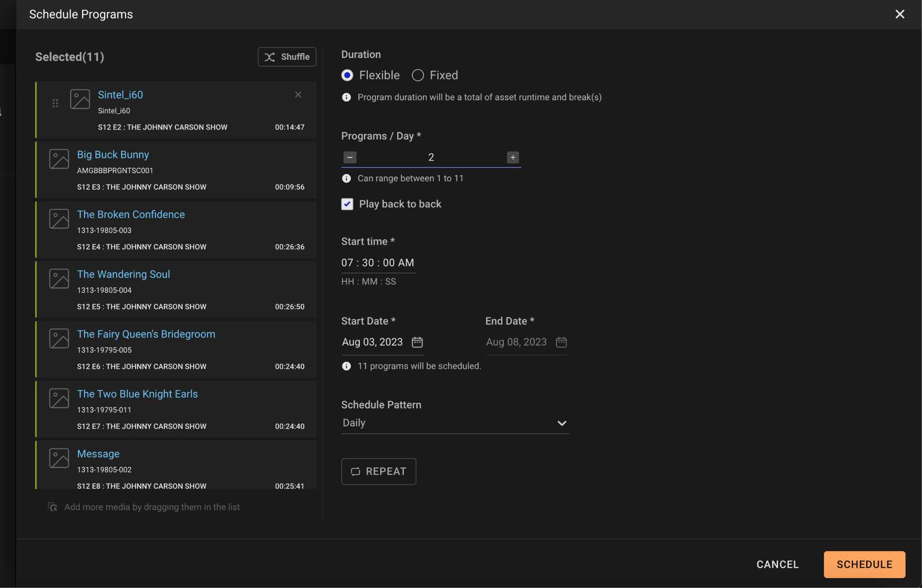Image resolution: width=922 pixels, height=588 pixels.
Task: Decrease Programs per Day with minus
Action: pyautogui.click(x=350, y=157)
